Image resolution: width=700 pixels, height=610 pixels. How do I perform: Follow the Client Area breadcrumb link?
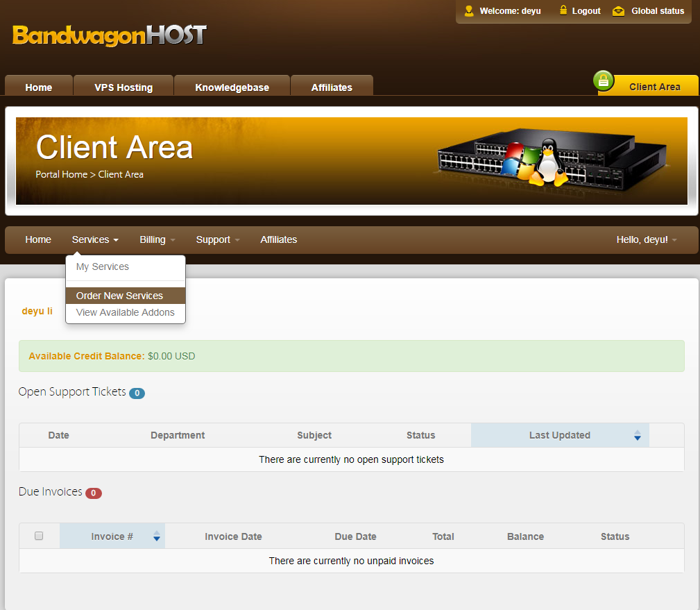pyautogui.click(x=121, y=175)
